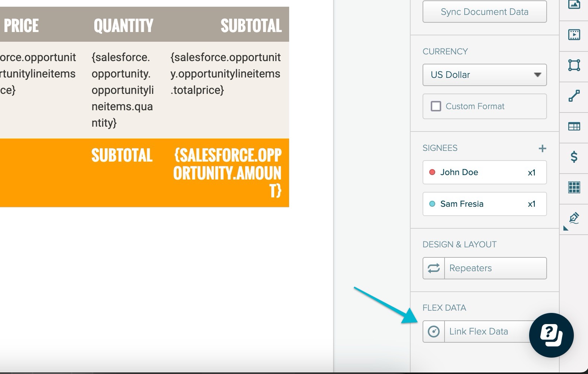
Task: Open the Repeaters option
Action: 484,268
